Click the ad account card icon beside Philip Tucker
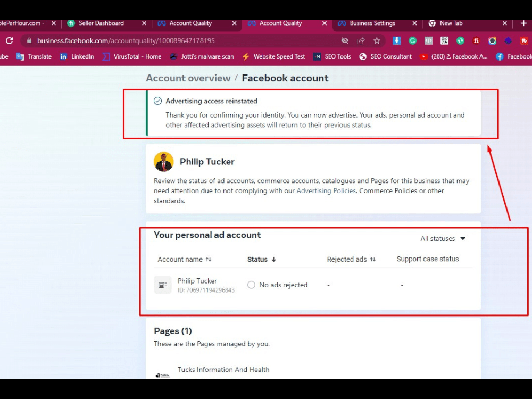Viewport: 532px width, 399px height. pyautogui.click(x=162, y=285)
